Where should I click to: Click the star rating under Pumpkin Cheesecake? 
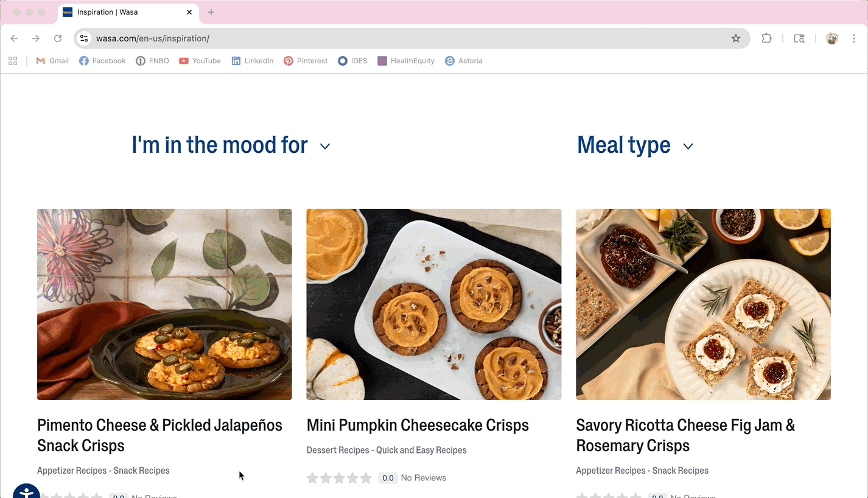pos(339,478)
